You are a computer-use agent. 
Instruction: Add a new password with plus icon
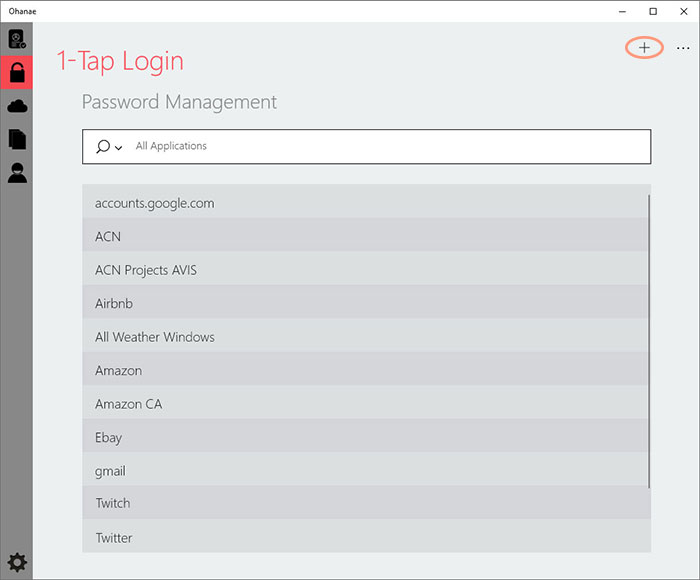[644, 48]
